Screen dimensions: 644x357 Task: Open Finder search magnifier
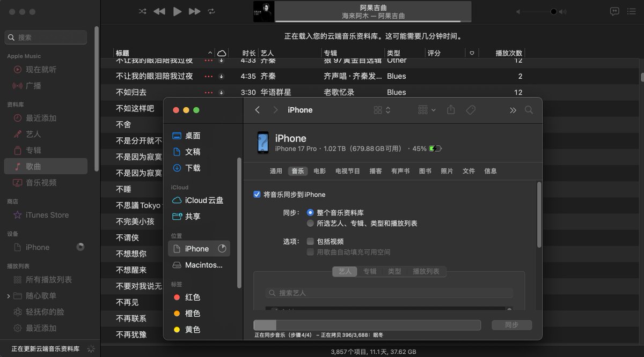tap(529, 110)
